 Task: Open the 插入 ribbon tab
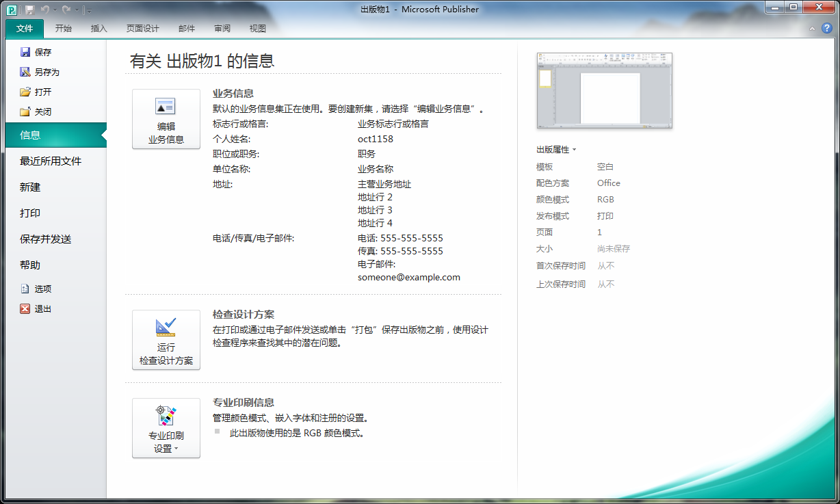(99, 29)
